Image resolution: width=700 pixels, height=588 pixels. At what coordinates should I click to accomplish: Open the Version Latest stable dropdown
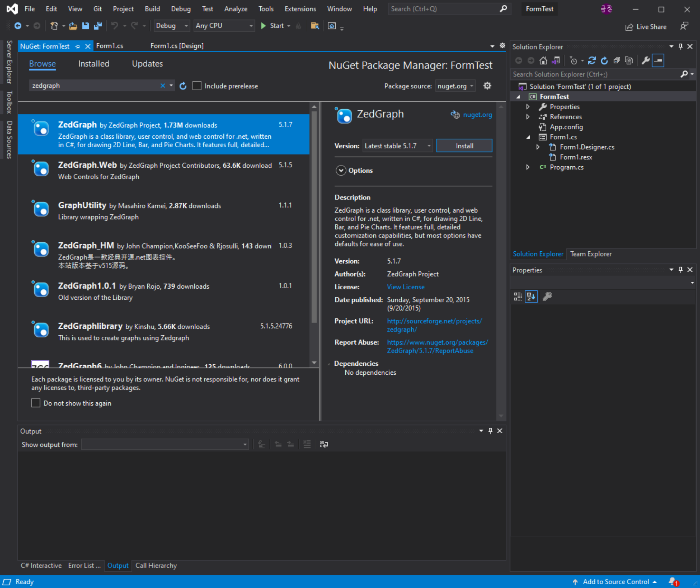398,146
